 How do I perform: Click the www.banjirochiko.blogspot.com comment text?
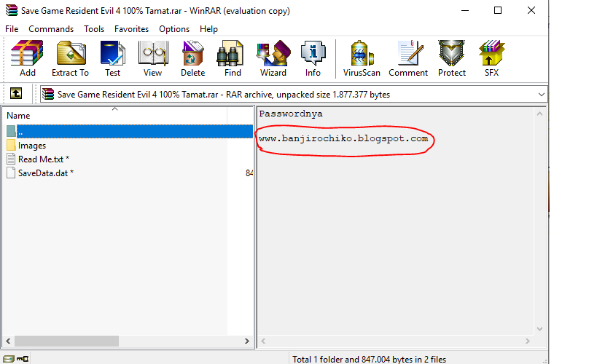pyautogui.click(x=343, y=138)
